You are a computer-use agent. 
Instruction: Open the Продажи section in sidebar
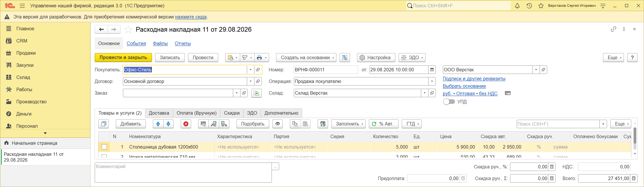point(26,53)
